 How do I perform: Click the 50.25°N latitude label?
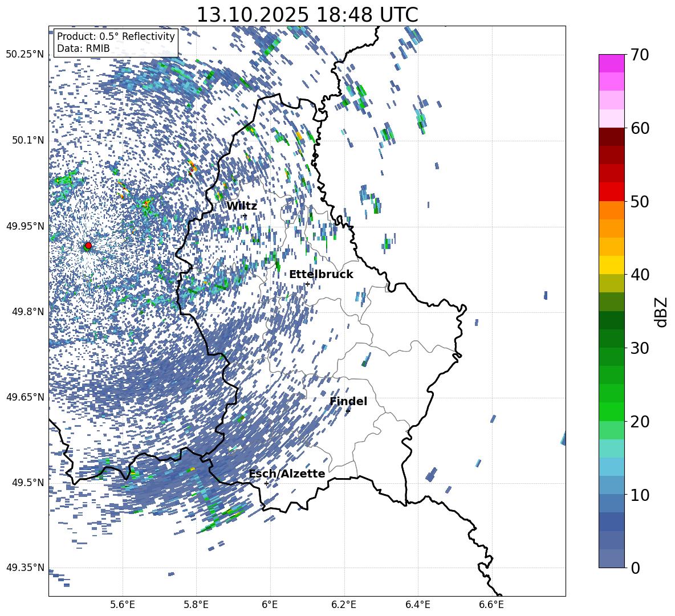tap(25, 55)
